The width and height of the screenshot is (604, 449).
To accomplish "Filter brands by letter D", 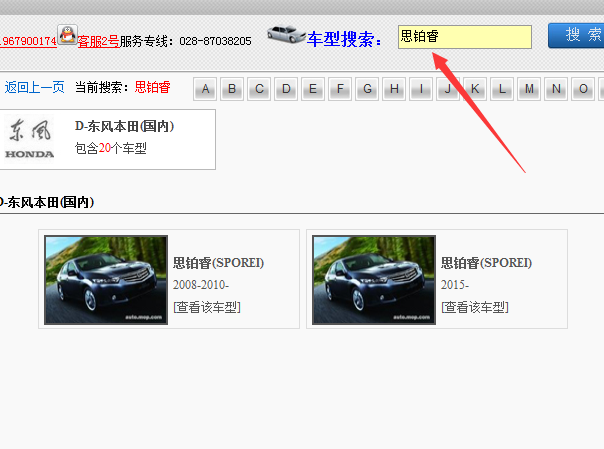I will coord(286,89).
